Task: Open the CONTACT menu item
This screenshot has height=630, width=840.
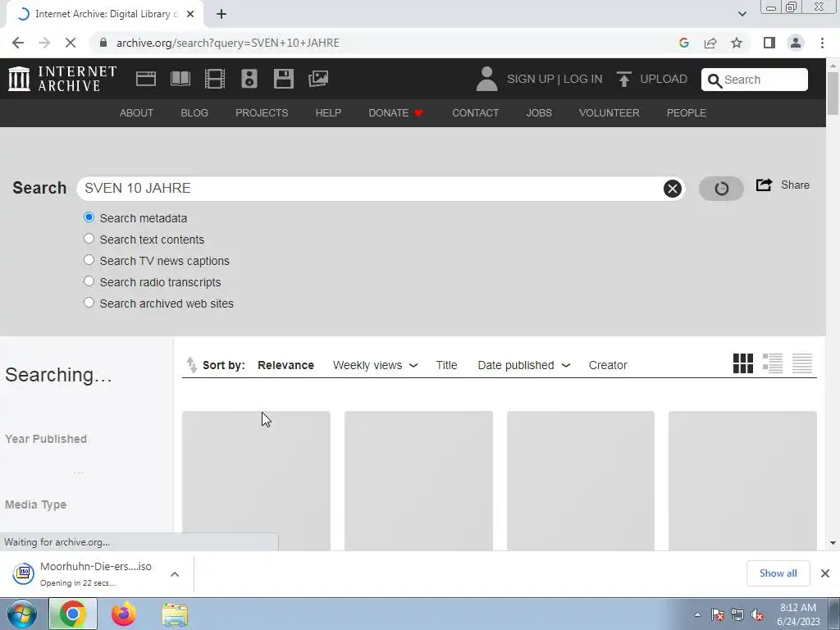Action: [x=475, y=113]
